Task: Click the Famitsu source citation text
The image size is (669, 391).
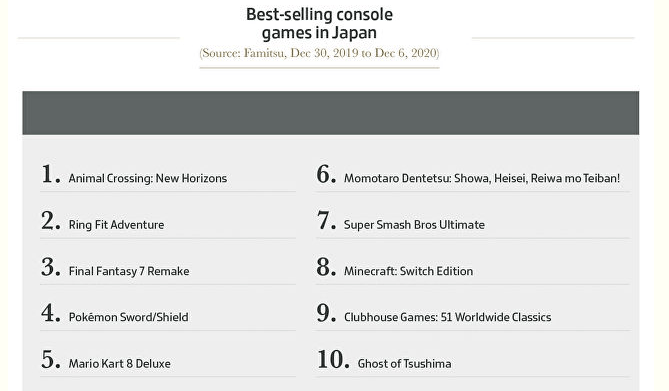Action: point(319,53)
